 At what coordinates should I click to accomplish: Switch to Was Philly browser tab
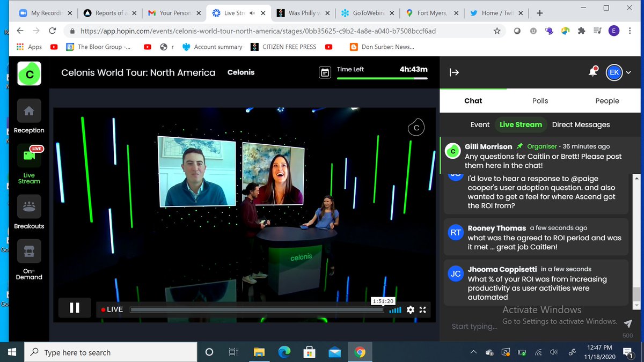click(302, 13)
